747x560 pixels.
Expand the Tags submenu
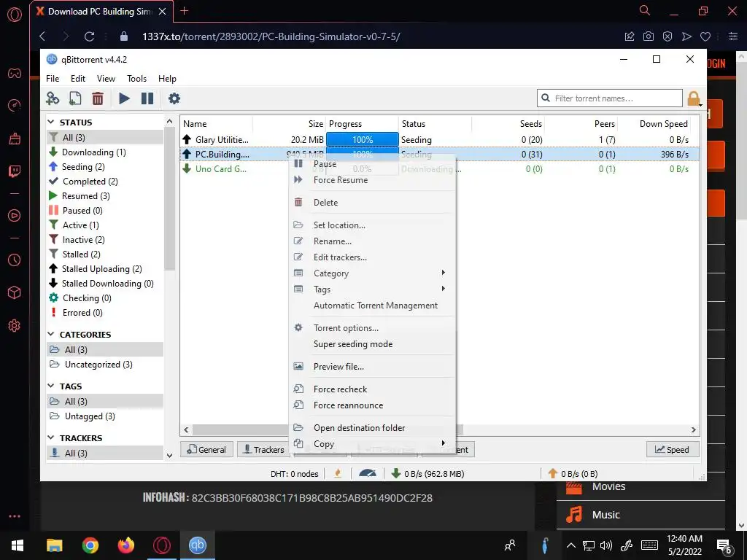[371, 289]
